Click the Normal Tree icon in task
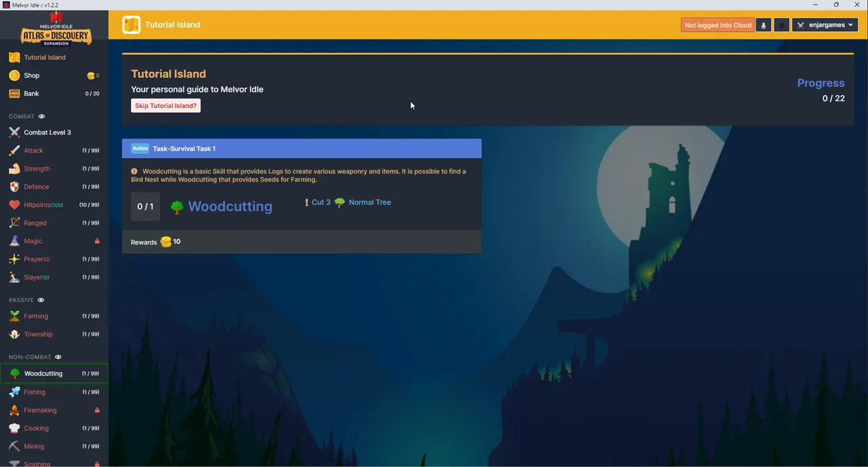 pos(340,202)
